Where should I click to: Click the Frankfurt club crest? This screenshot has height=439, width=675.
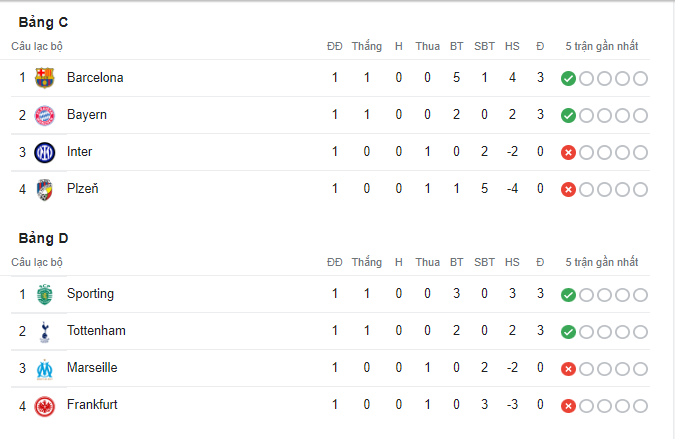point(44,406)
